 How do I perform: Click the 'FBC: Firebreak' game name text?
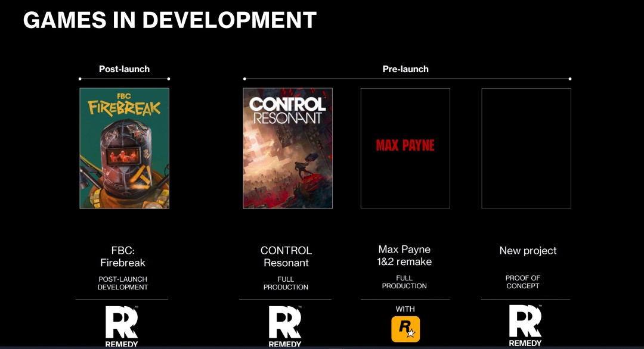[123, 257]
